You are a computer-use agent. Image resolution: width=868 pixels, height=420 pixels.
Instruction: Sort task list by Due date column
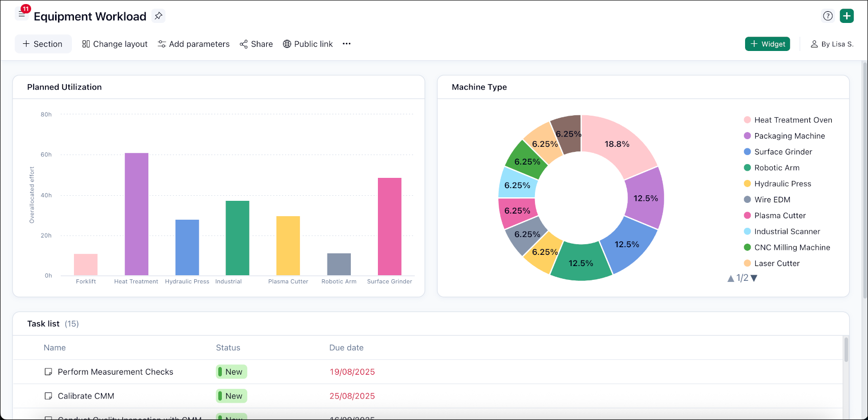[346, 348]
